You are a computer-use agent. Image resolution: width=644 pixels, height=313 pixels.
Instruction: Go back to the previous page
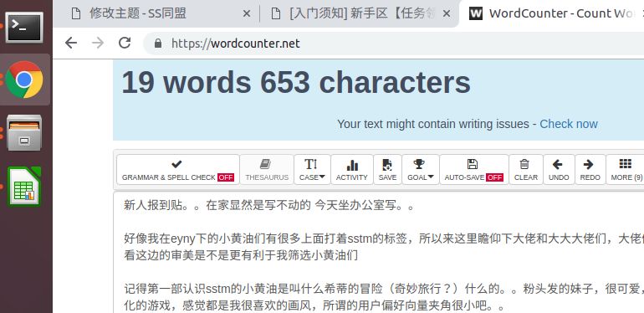[71, 43]
